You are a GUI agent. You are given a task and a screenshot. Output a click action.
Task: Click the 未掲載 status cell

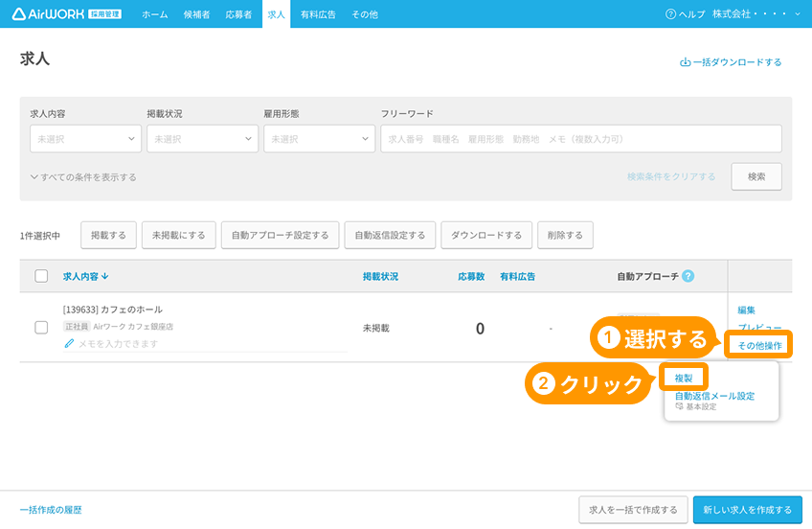pos(376,328)
